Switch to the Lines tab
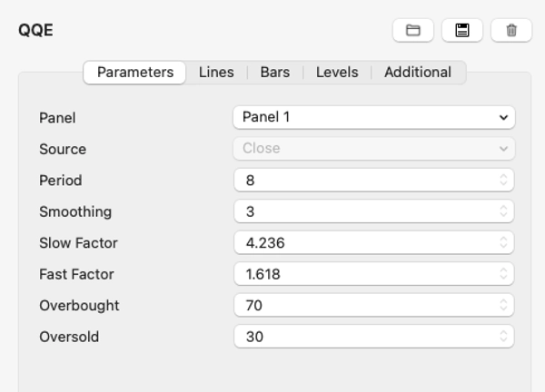 coord(216,73)
